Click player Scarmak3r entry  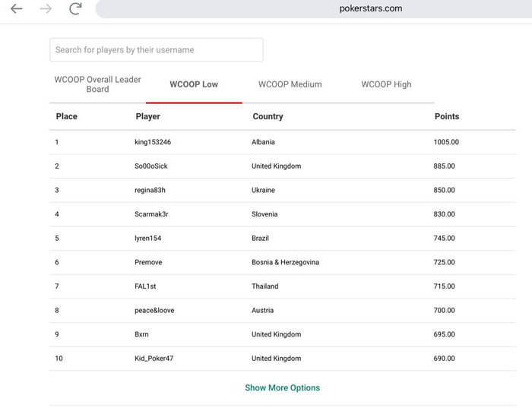pyautogui.click(x=151, y=214)
